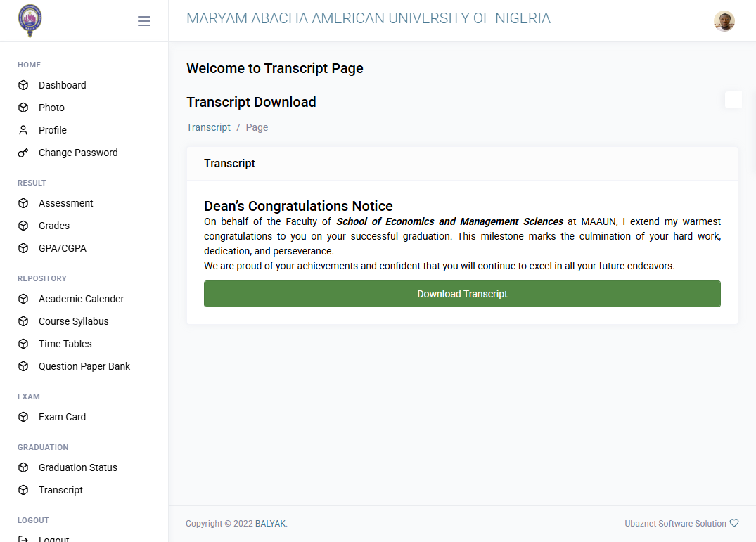Viewport: 756px width, 542px height.
Task: Click the cube icon beside Transcript menu
Action: (23, 490)
